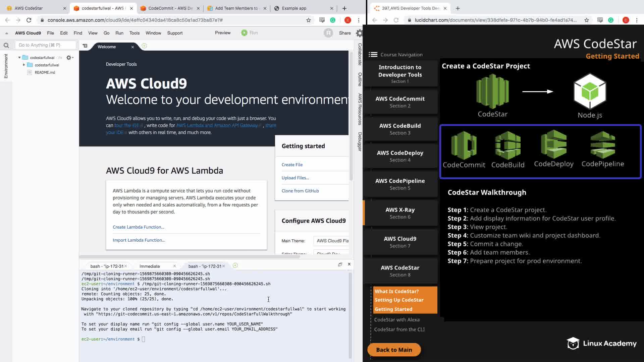Toggle the Debugger side panel
Viewport: 644px width, 362px height.
coord(360,141)
